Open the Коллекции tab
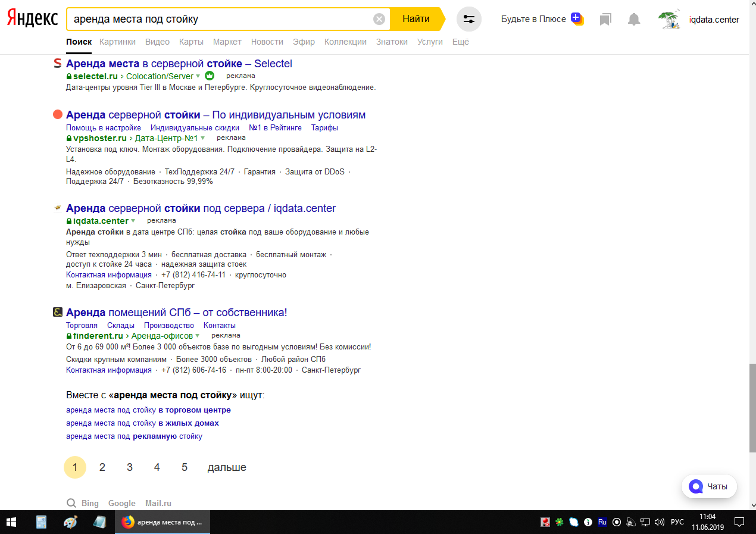Image resolution: width=756 pixels, height=534 pixels. (345, 42)
